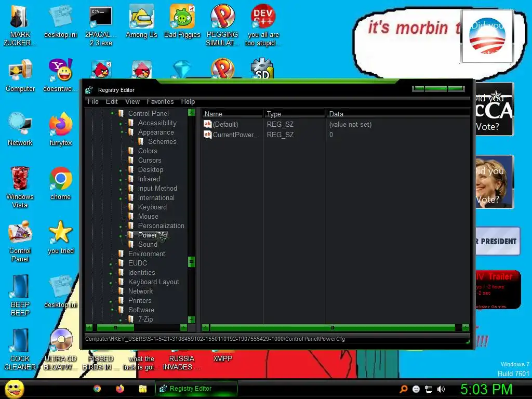Expand the Infrared key node

[x=121, y=179]
